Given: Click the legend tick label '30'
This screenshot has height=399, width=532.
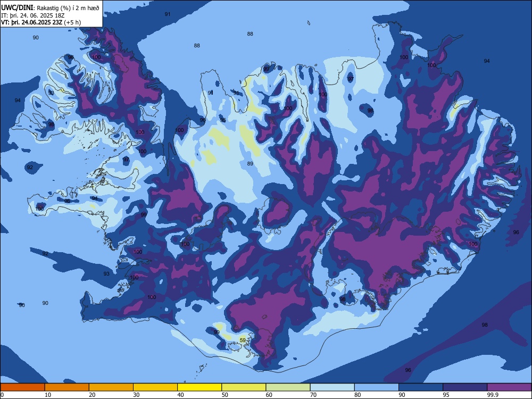Looking at the screenshot, I should pyautogui.click(x=136, y=395).
